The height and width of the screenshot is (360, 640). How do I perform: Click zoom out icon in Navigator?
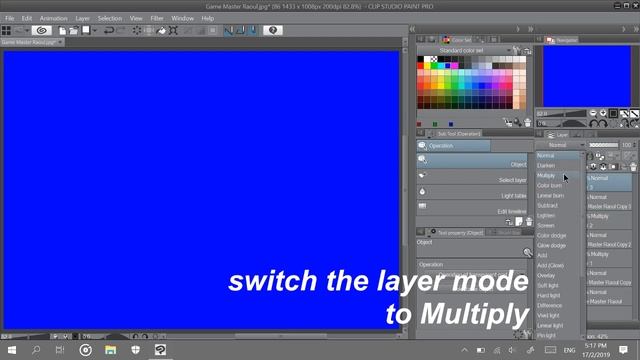click(x=593, y=113)
